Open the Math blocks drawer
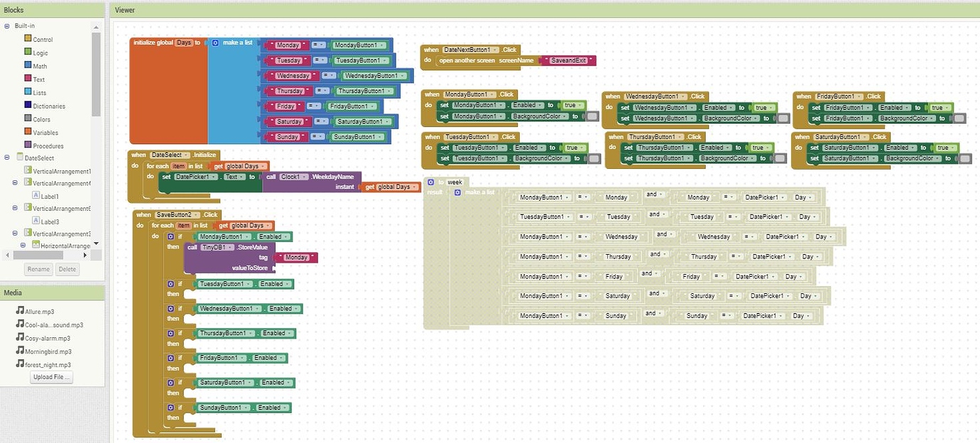 38,65
